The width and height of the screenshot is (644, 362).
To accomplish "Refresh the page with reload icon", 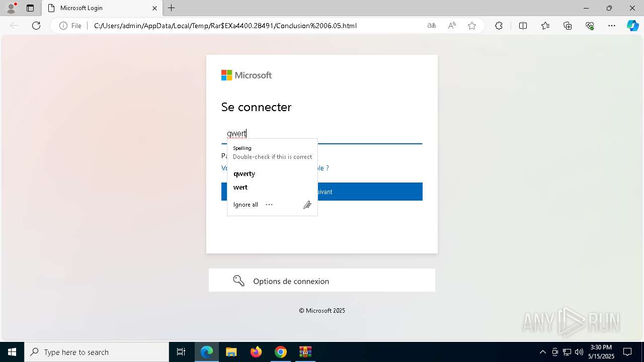I will tap(36, 26).
